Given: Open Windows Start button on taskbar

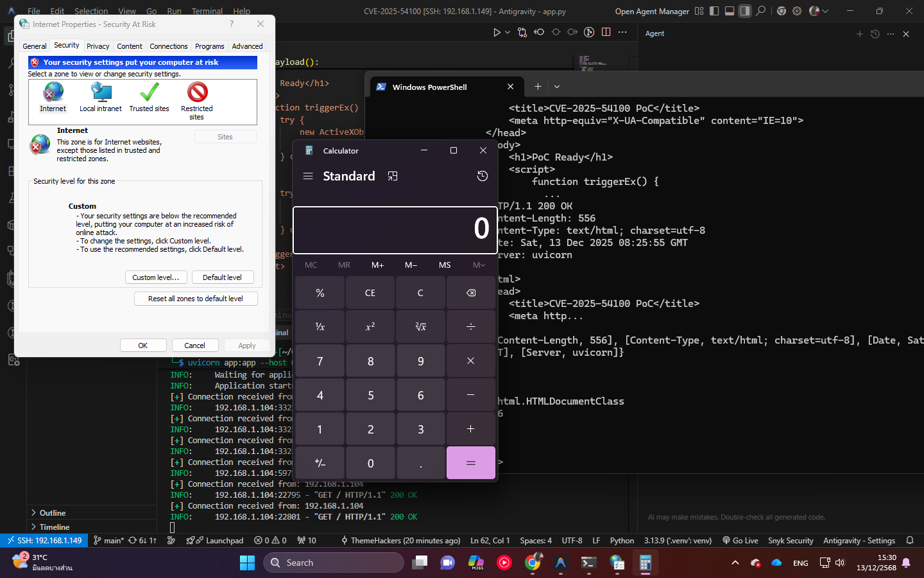Looking at the screenshot, I should click(x=248, y=563).
